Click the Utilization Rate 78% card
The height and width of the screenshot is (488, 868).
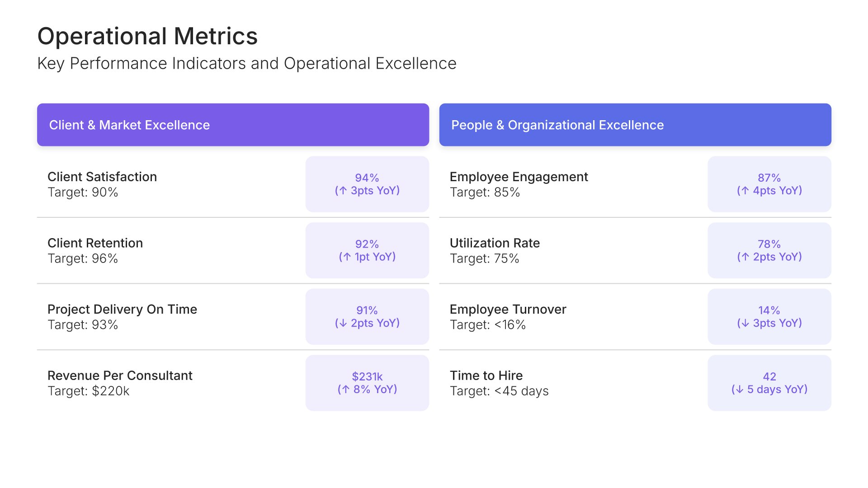[769, 250]
